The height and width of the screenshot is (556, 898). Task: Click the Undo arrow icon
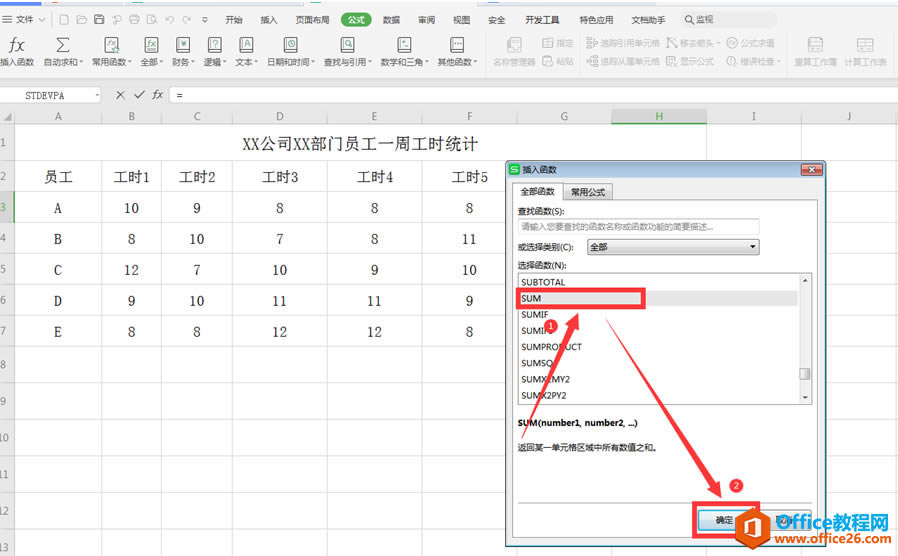170,19
